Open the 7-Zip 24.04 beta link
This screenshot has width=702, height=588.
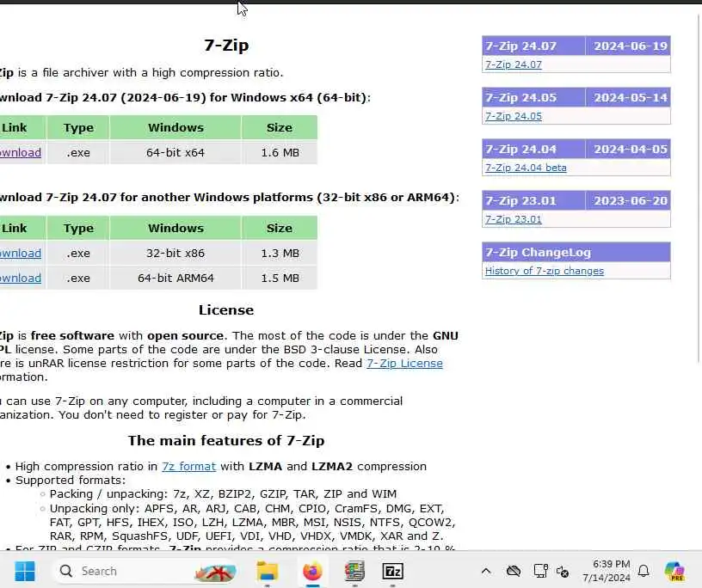click(x=526, y=168)
